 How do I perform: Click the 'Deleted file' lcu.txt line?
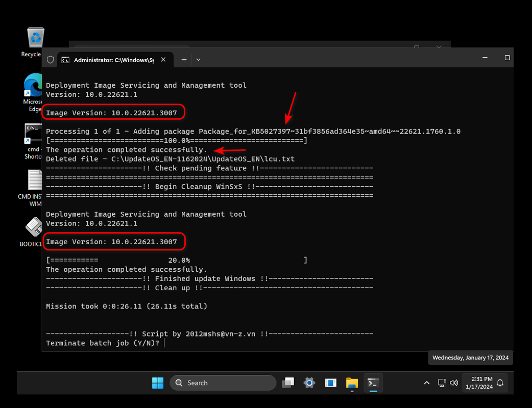(x=171, y=159)
